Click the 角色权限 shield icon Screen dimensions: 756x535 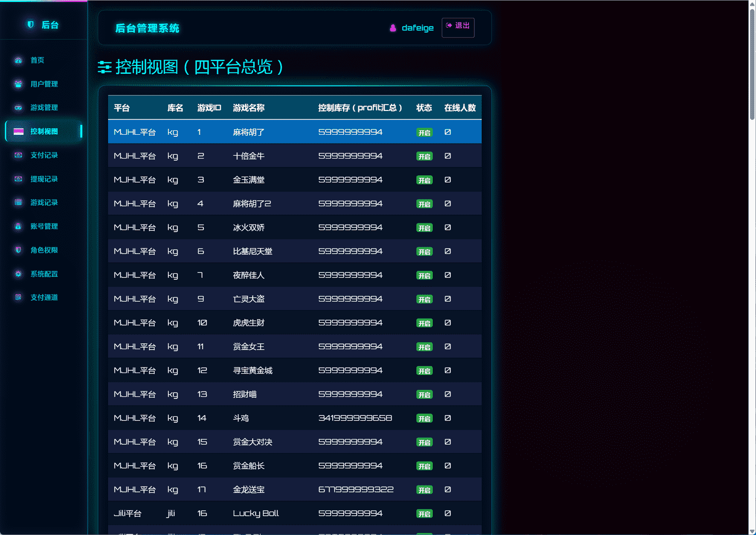[x=18, y=250]
